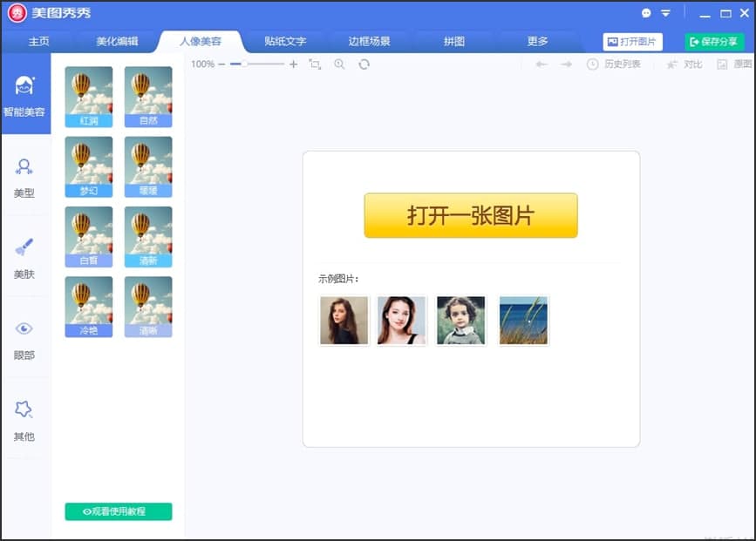Click the fit-to-window icon near zoom slider
756x541 pixels.
coord(315,64)
